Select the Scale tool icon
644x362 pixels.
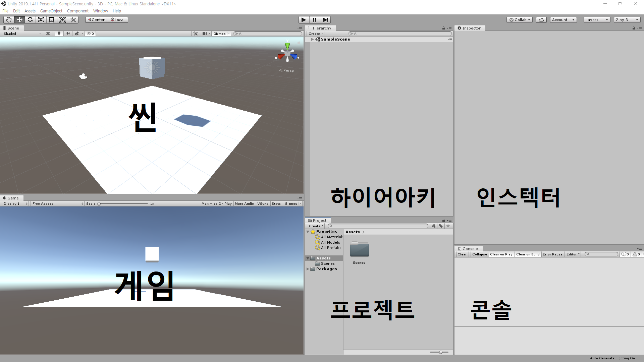click(x=41, y=20)
